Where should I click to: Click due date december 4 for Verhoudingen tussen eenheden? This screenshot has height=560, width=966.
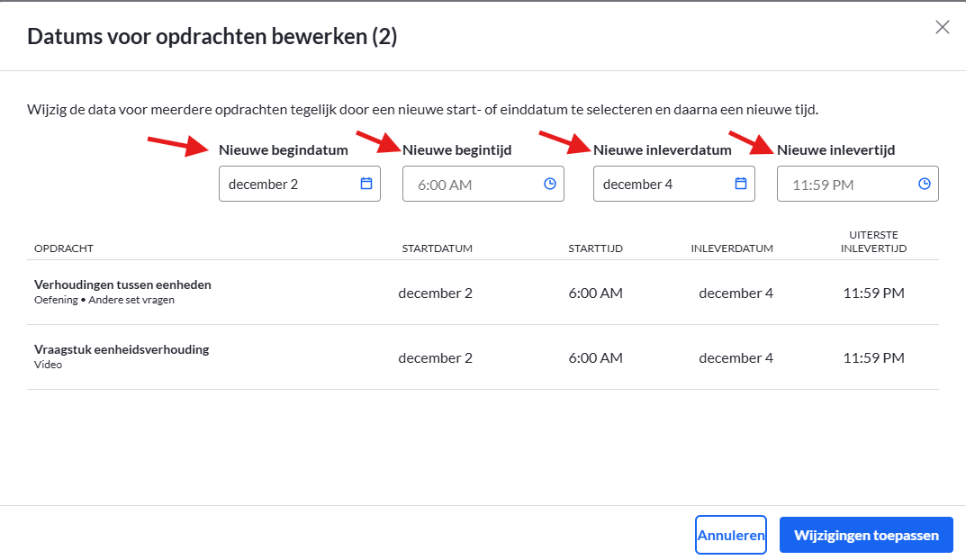tap(736, 294)
